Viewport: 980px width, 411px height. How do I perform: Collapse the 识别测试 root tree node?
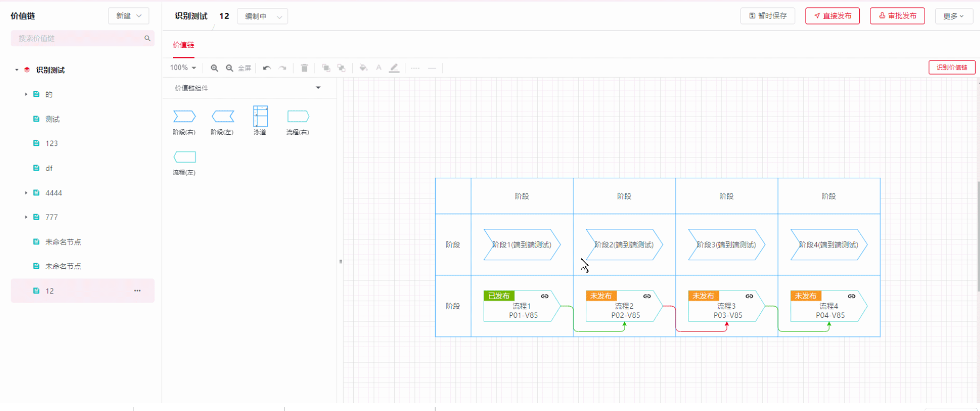pyautogui.click(x=16, y=70)
